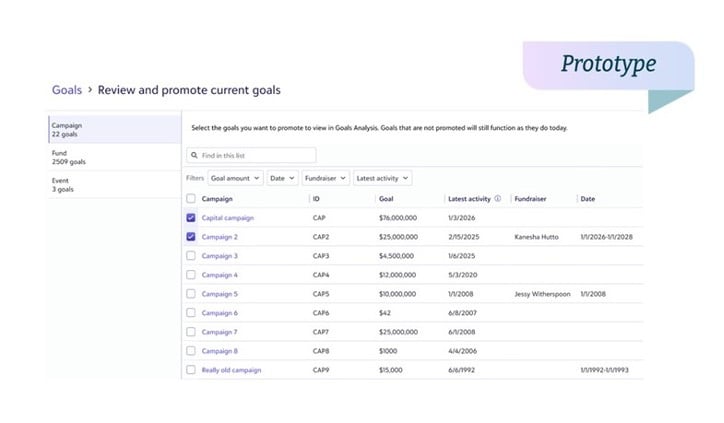Viewport: 724px width, 423px height.
Task: Check the Campaign 7 checkbox
Action: pos(191,332)
